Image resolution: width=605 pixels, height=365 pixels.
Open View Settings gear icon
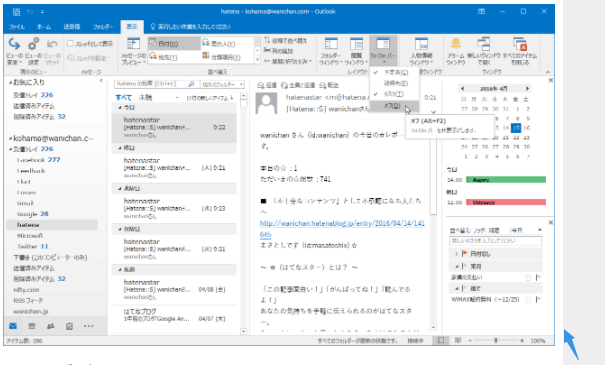point(34,44)
